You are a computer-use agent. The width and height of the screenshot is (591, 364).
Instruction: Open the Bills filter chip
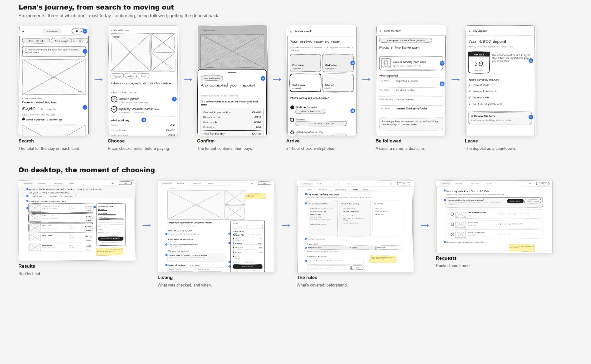click(80, 41)
